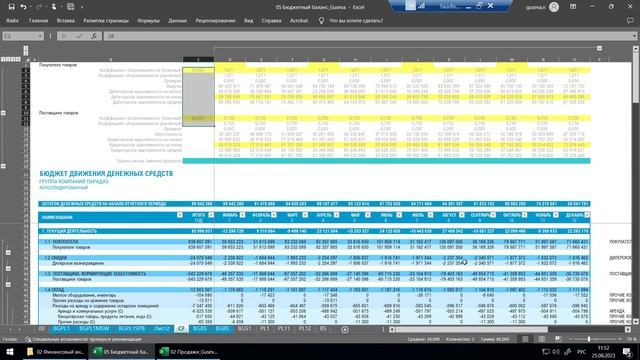Open the Формулы ribbon tab

148,20
